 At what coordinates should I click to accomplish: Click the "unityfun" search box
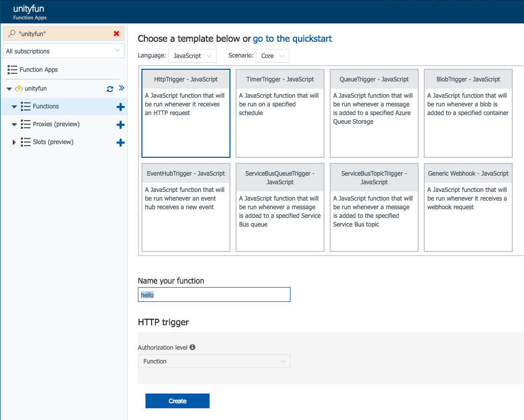tap(64, 34)
